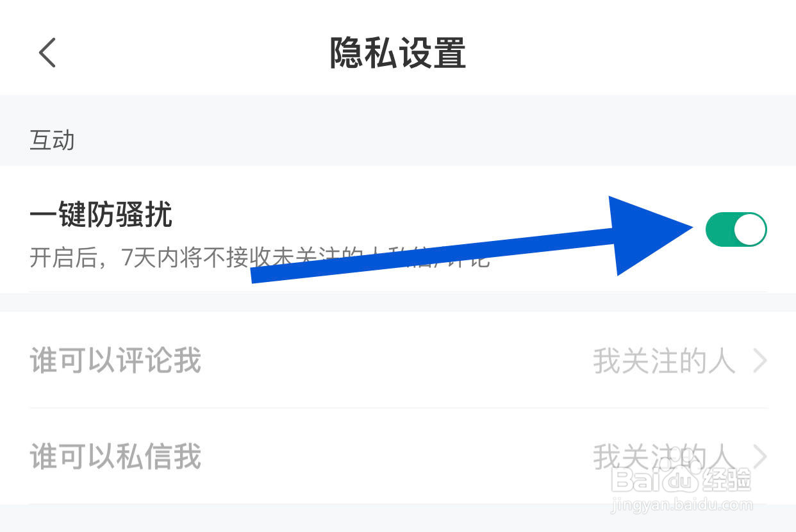Select the 谁可以评论我 setting label
796x532 pixels.
click(115, 361)
